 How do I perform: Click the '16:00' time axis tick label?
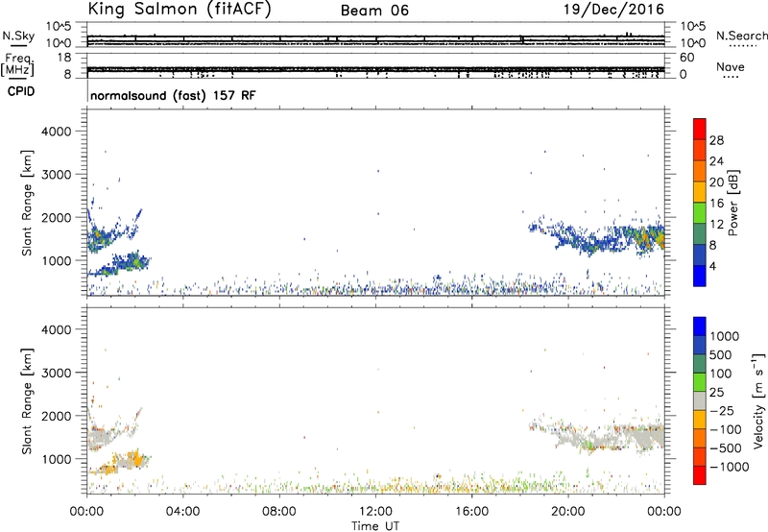(x=471, y=512)
